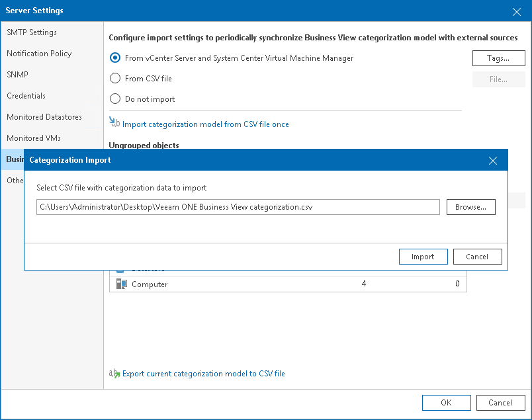Select From vCenter Server radio option
Viewport: 532px width, 420px height.
click(115, 58)
